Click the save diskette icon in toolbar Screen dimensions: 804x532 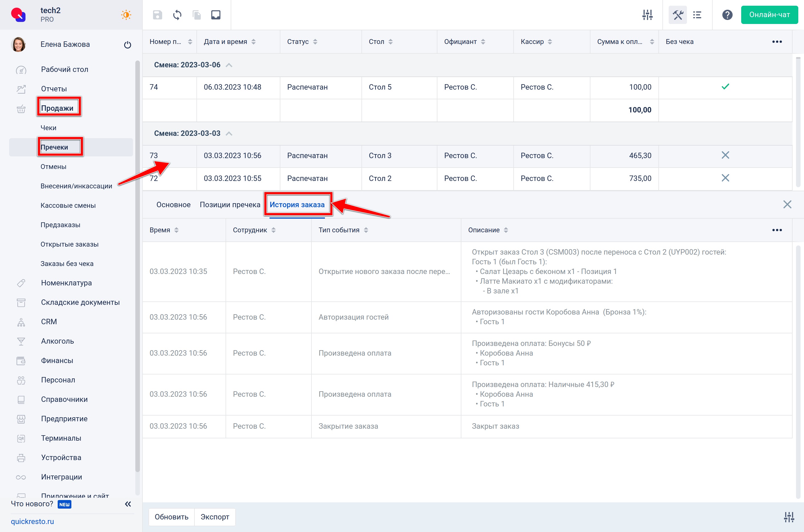click(158, 15)
